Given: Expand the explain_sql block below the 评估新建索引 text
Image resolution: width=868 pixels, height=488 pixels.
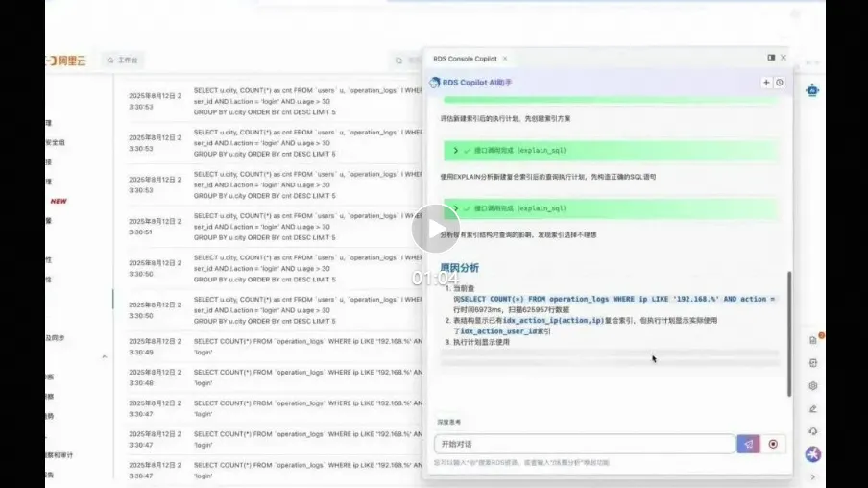Looking at the screenshot, I should [x=611, y=151].
